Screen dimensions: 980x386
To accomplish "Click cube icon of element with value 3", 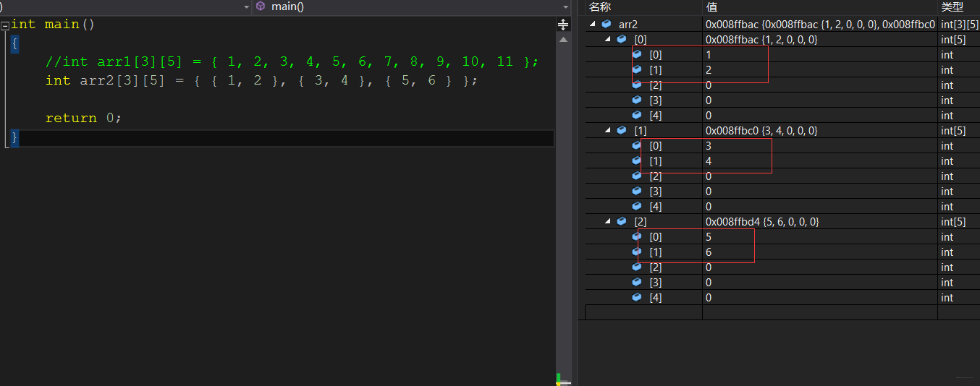I will [637, 145].
